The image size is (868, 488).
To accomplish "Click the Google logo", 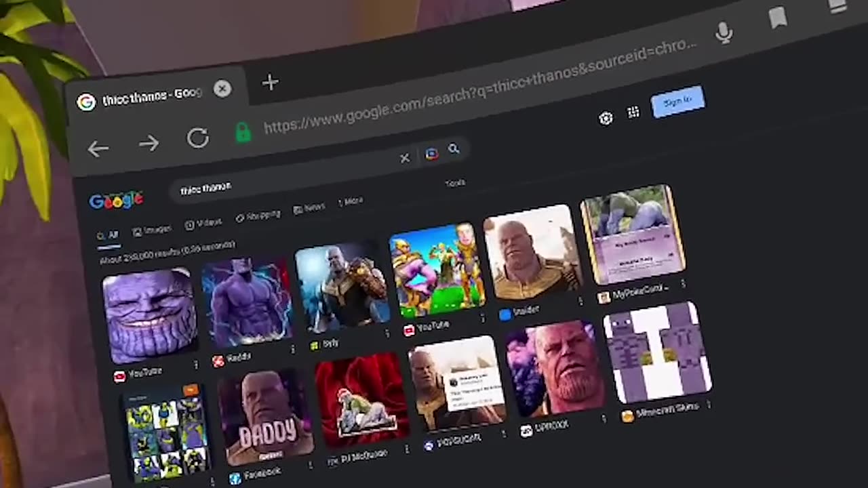I will (x=116, y=199).
